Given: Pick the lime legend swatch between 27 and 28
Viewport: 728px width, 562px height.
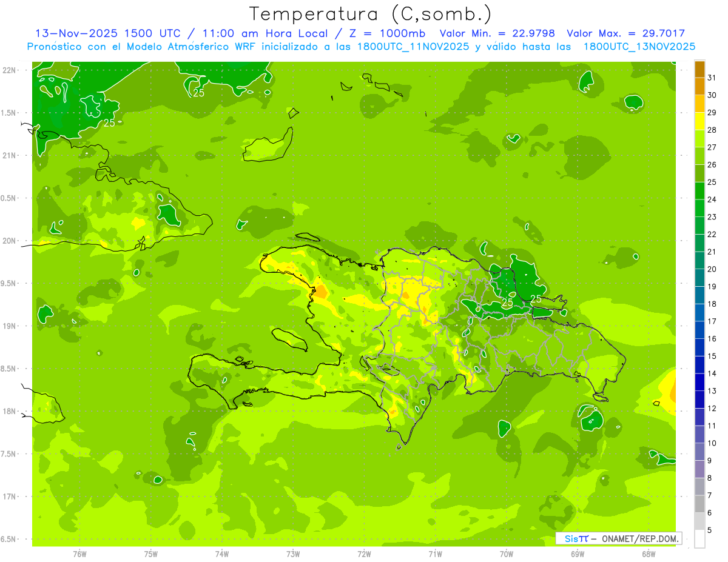Looking at the screenshot, I should point(699,139).
